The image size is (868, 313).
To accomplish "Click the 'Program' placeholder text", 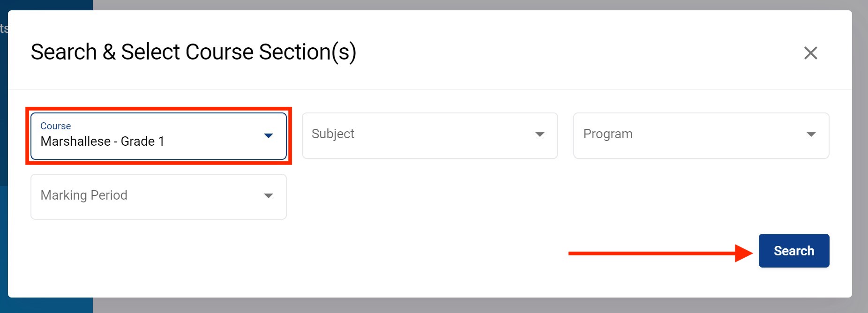I will tap(607, 134).
